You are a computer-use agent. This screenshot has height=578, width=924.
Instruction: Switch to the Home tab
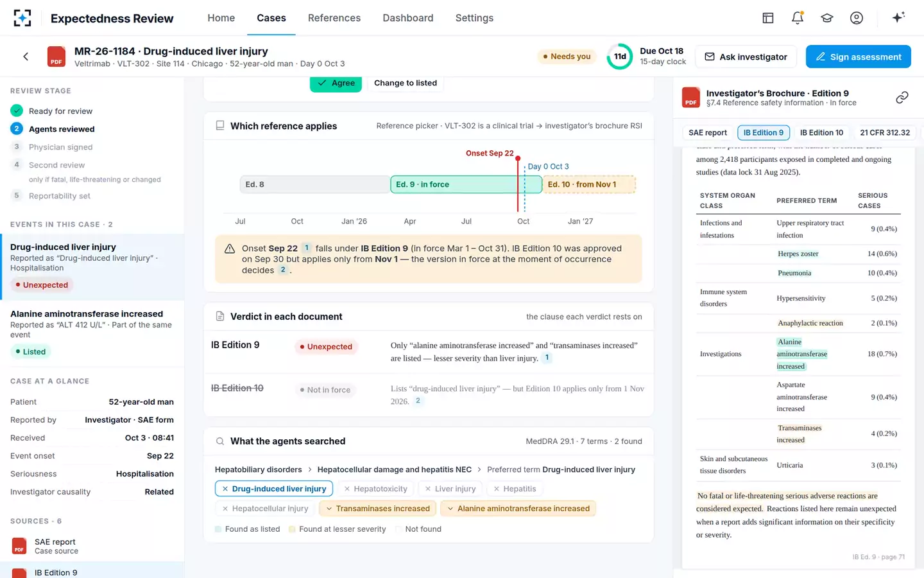[221, 18]
